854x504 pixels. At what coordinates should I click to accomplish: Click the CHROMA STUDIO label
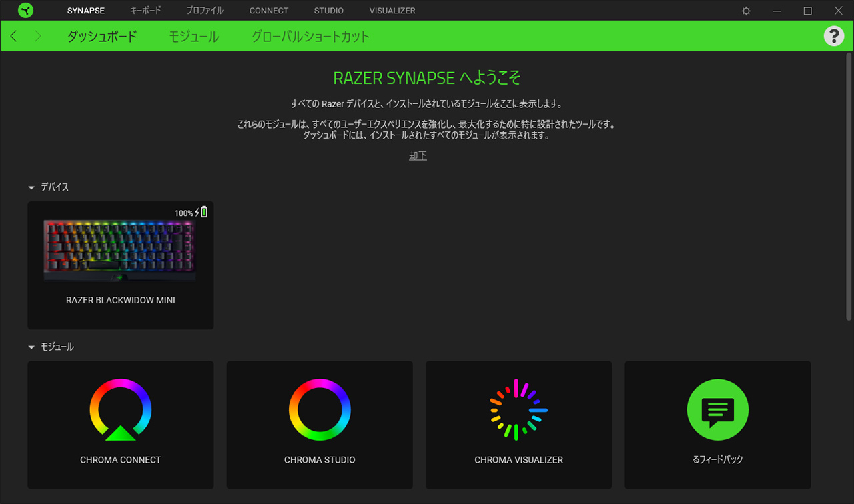(320, 460)
